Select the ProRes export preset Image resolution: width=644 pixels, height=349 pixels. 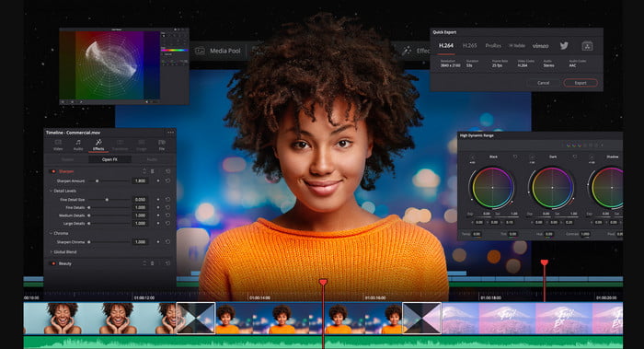(x=493, y=46)
